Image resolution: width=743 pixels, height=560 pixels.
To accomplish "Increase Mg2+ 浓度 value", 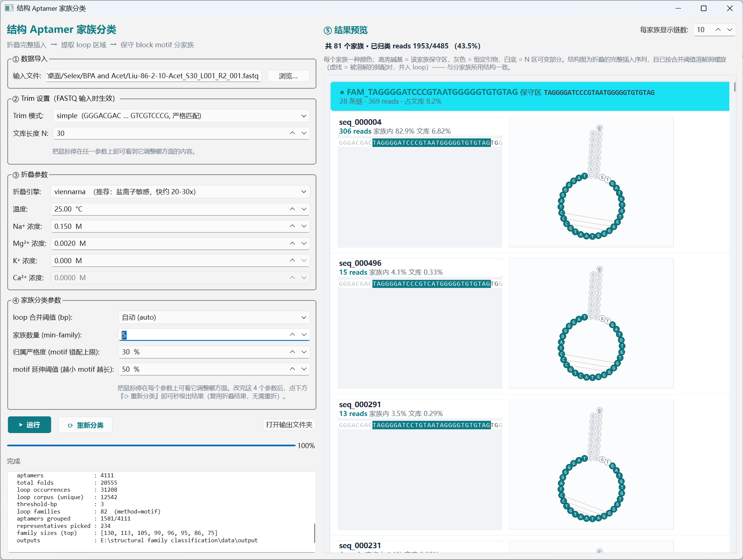I will tap(292, 244).
